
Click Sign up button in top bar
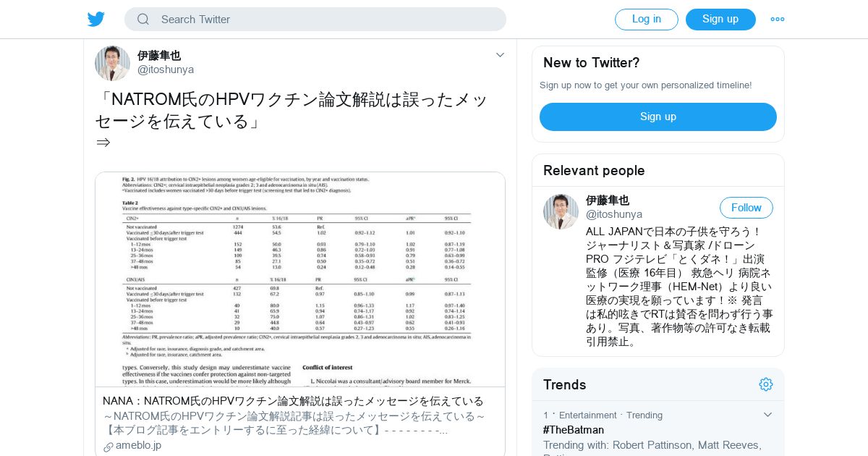coord(720,20)
